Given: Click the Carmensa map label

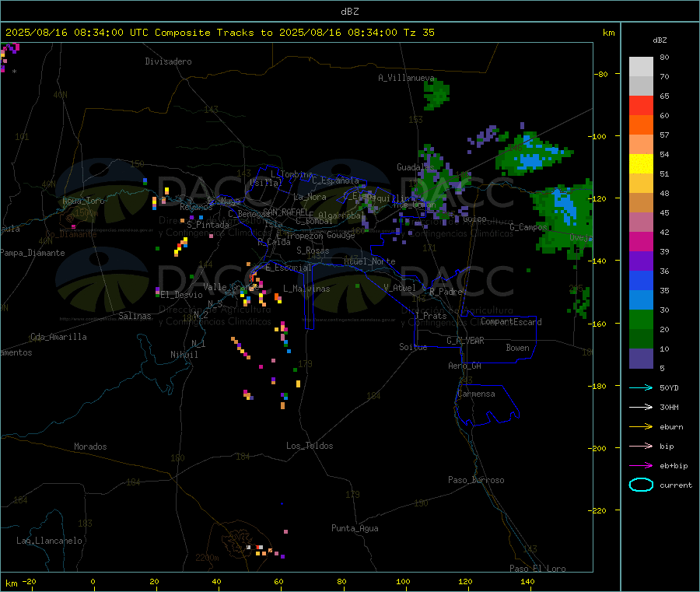Looking at the screenshot, I should tap(476, 394).
